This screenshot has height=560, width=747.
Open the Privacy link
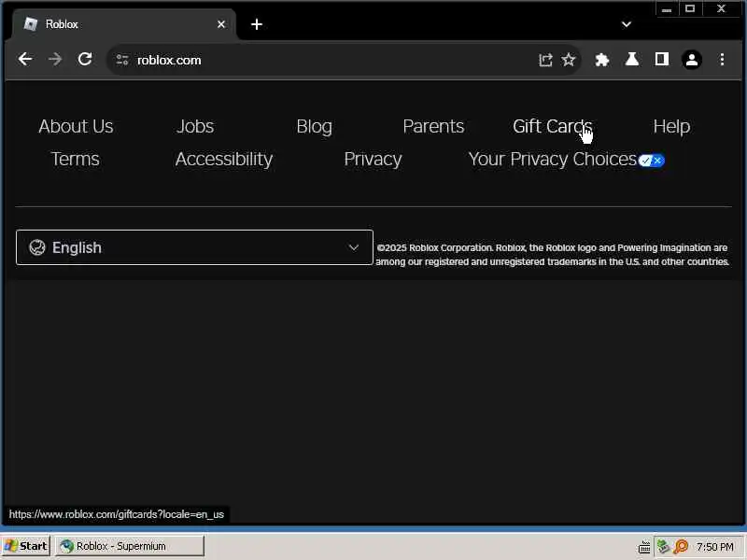[x=373, y=160]
